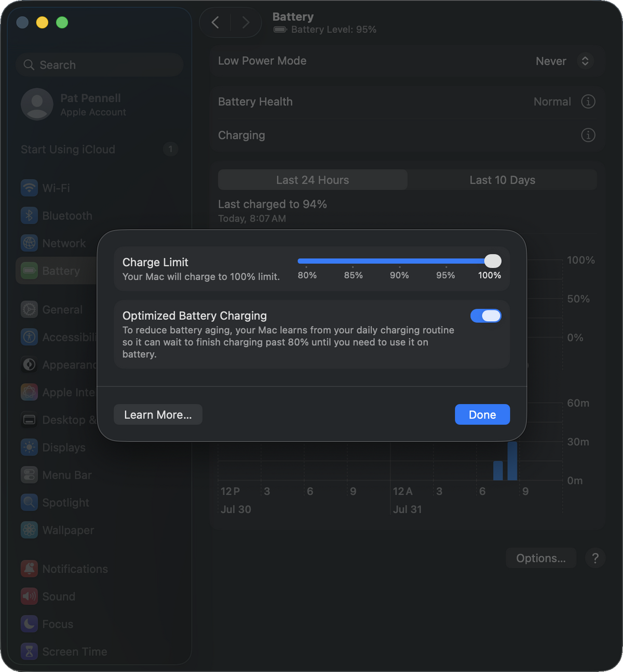Open Displays settings in sidebar
This screenshot has width=623, height=672.
coord(99,447)
